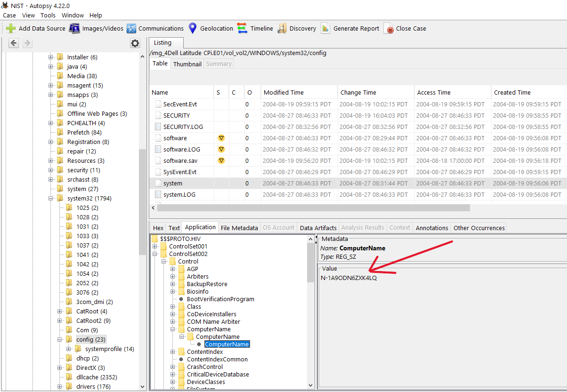The width and height of the screenshot is (567, 392).
Task: Launch the Discovery tool icon
Action: click(x=282, y=28)
